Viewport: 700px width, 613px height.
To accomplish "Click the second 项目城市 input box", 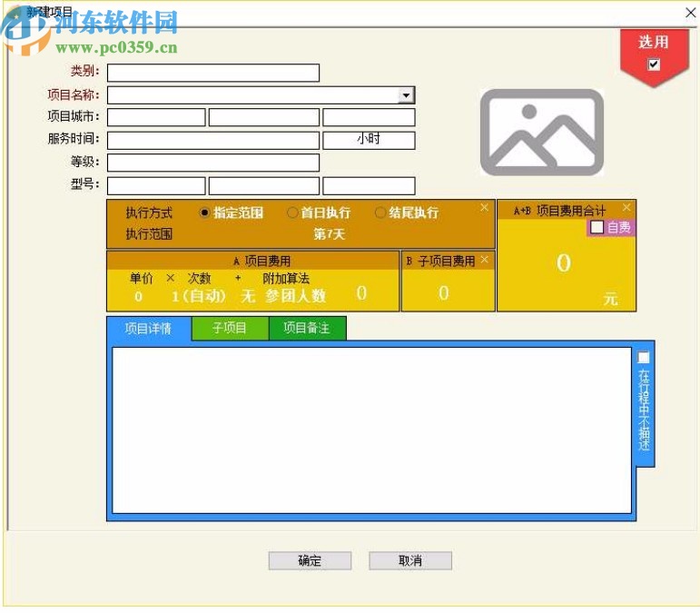I will (264, 117).
